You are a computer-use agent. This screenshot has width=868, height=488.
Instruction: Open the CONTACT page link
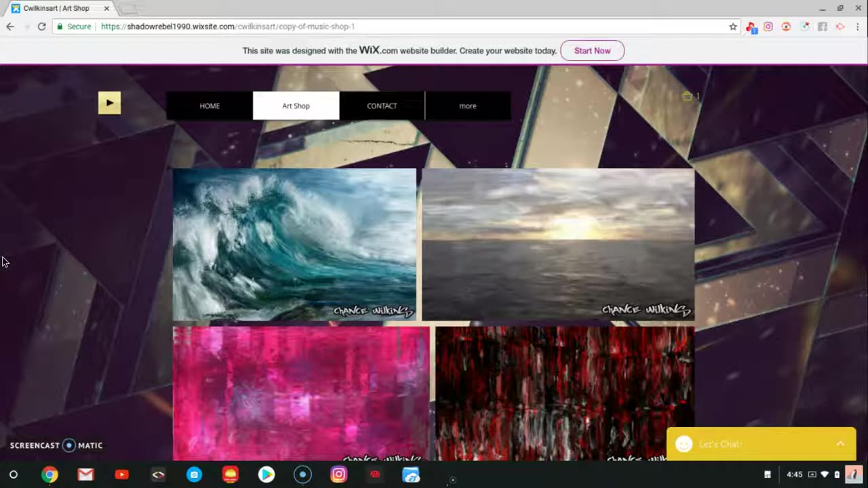(x=382, y=106)
